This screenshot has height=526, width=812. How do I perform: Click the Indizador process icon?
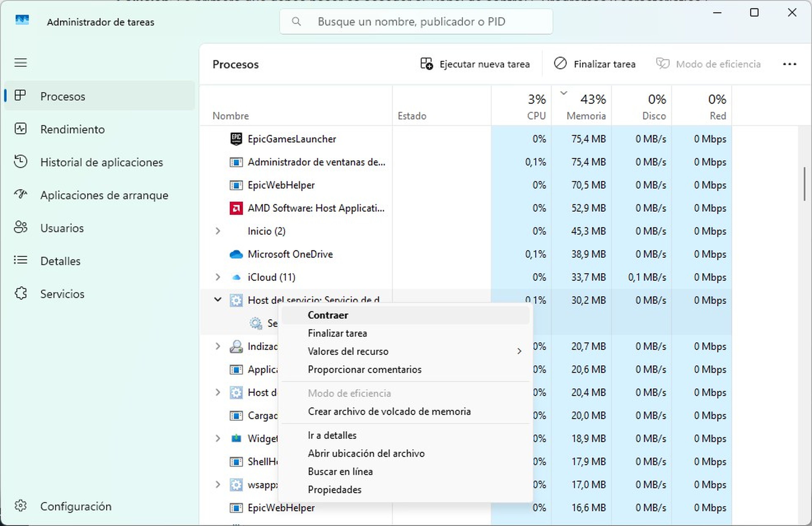pyautogui.click(x=236, y=346)
